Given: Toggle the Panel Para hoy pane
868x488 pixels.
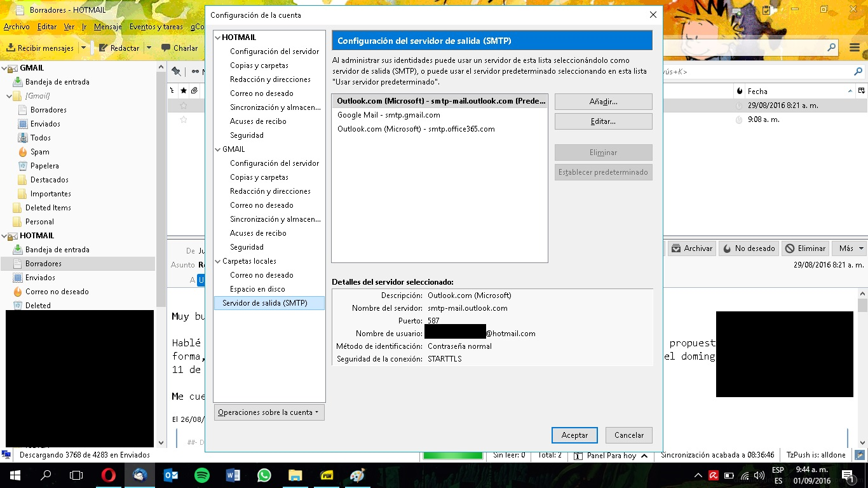Looking at the screenshot, I should click(611, 456).
